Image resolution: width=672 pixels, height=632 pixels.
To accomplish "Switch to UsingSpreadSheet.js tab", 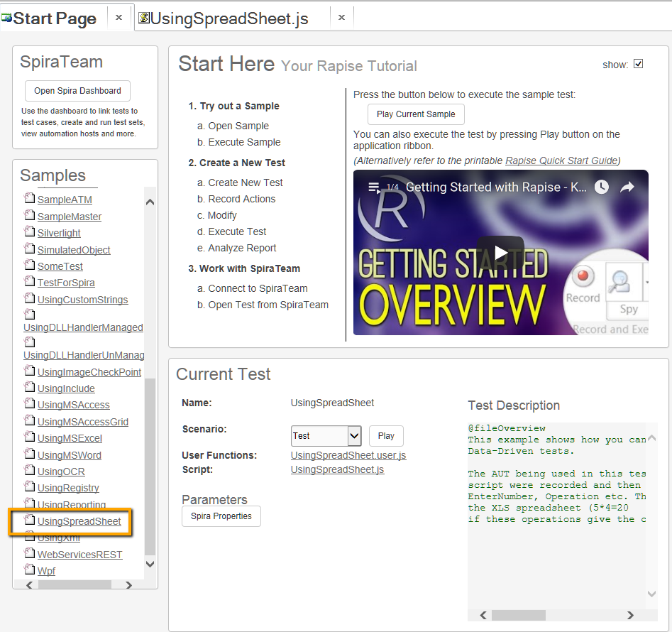I will point(229,18).
